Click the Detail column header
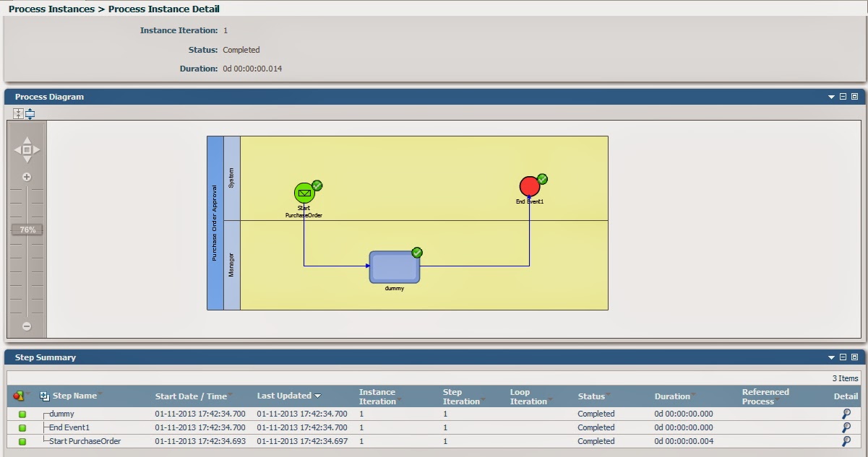 tap(846, 396)
